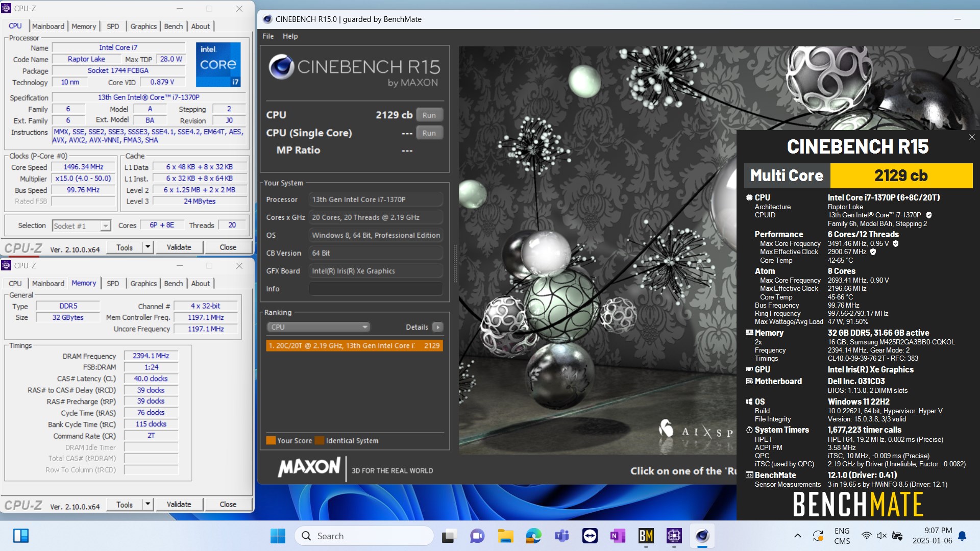Open Wi-Fi network tray icon

point(866,536)
